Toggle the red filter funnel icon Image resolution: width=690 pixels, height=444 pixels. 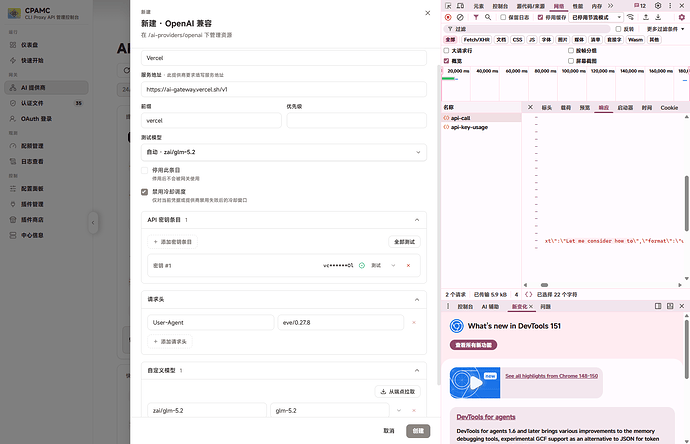(x=476, y=17)
